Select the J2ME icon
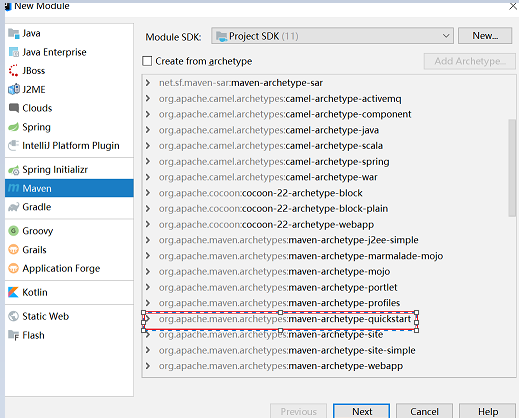Image resolution: width=519 pixels, height=418 pixels. click(14, 89)
